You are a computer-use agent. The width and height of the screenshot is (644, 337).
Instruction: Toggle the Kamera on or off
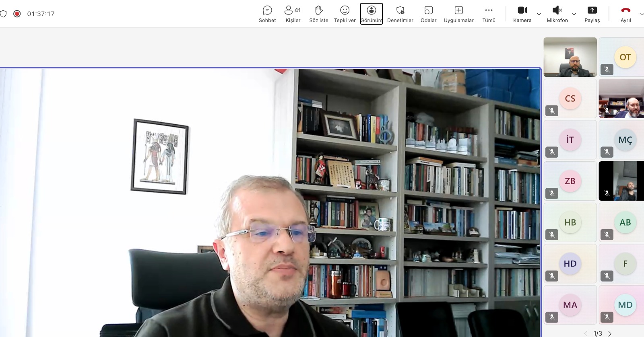[x=522, y=14]
